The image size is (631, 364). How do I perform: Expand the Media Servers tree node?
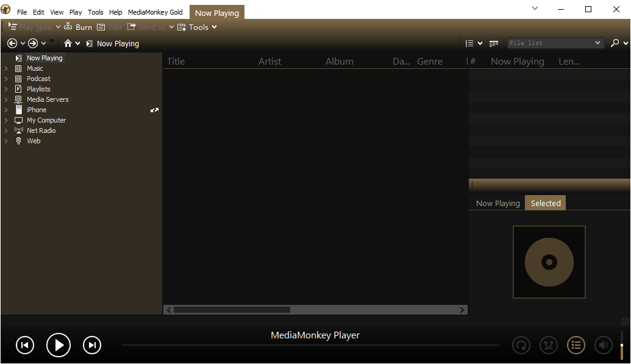coord(6,99)
